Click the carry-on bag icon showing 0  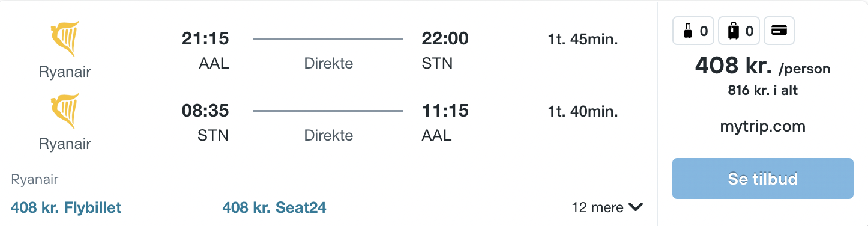click(693, 31)
